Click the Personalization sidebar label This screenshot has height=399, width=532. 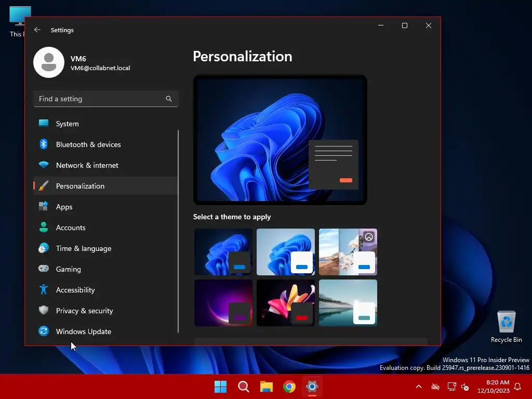(80, 186)
